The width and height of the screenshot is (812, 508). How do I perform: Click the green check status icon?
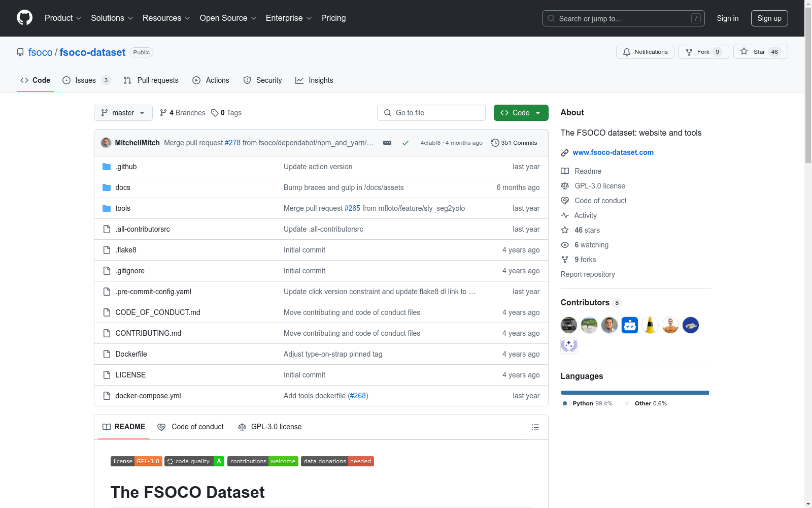[405, 143]
